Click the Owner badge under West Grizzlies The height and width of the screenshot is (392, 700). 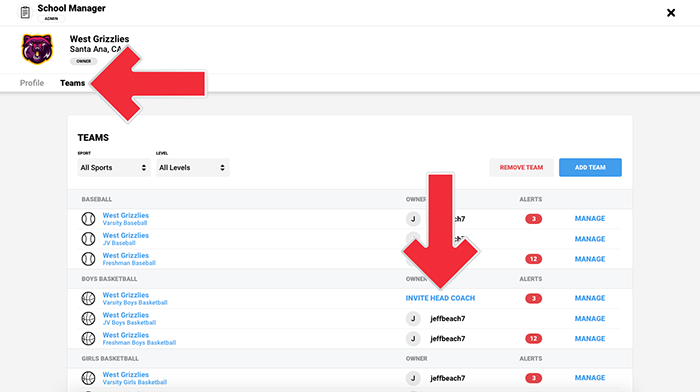83,61
